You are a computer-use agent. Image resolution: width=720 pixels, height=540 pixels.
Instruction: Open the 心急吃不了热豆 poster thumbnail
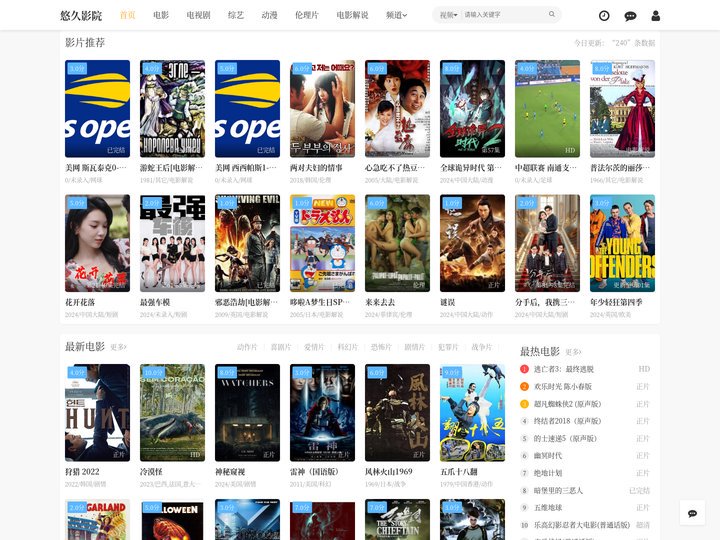coord(397,109)
